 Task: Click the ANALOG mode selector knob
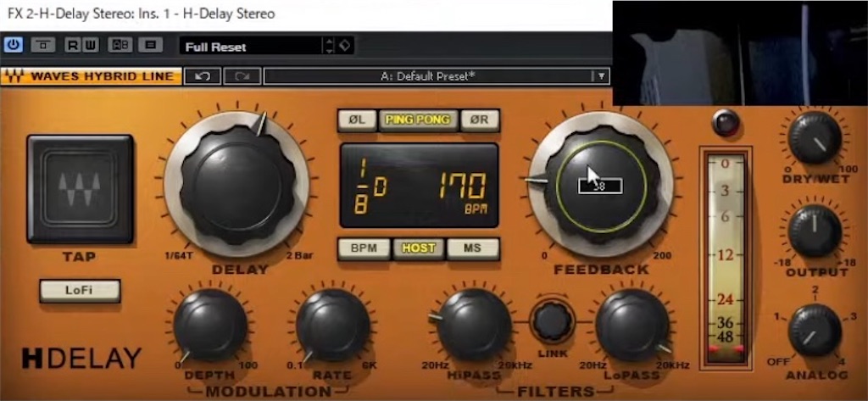(815, 330)
